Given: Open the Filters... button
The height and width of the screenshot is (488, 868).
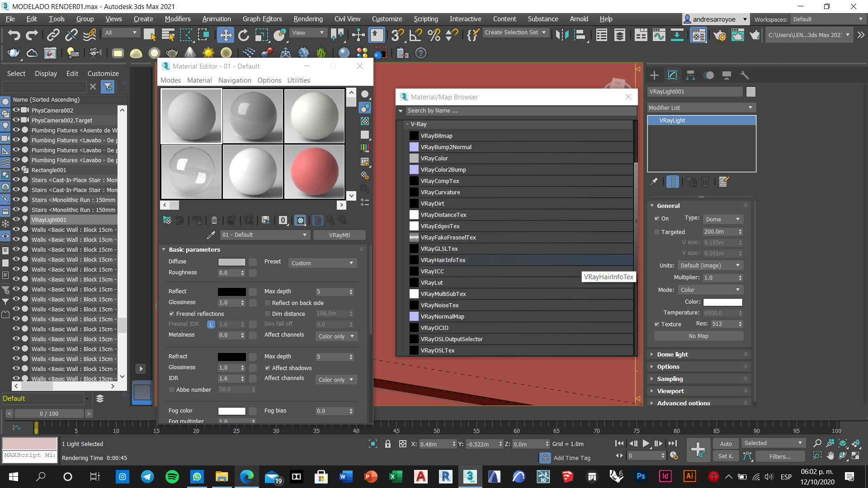Looking at the screenshot, I should coord(780,456).
